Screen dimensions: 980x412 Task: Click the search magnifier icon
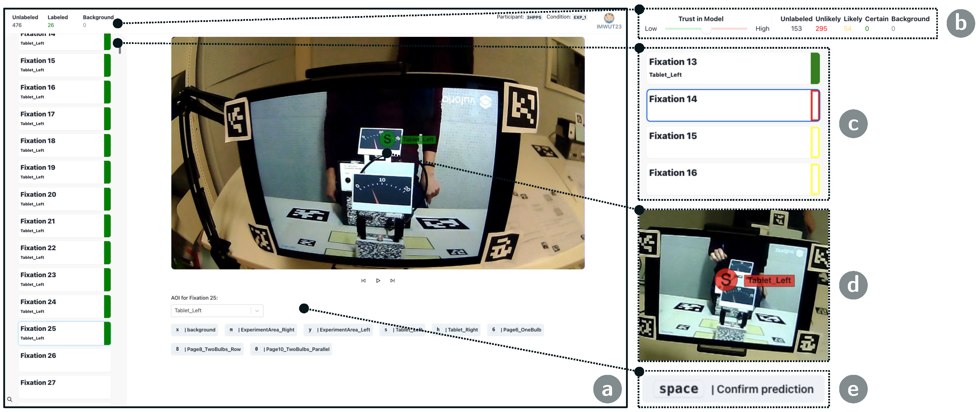(x=10, y=399)
